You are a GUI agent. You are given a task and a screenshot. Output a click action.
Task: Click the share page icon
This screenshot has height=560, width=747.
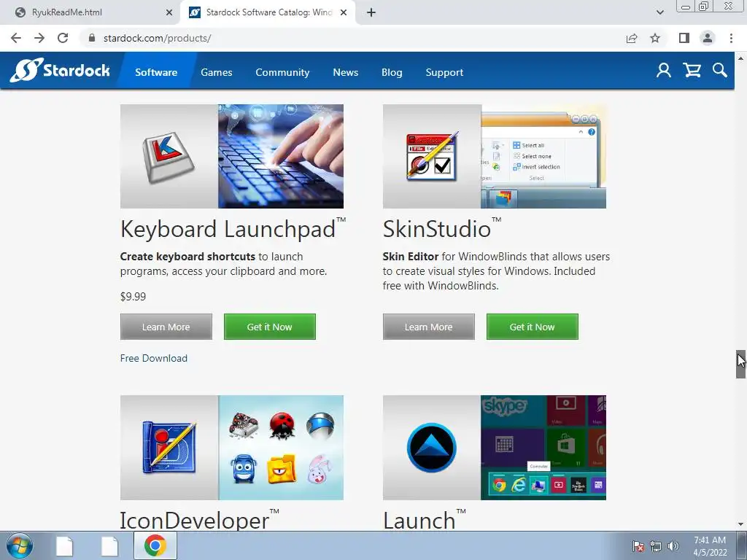click(632, 38)
